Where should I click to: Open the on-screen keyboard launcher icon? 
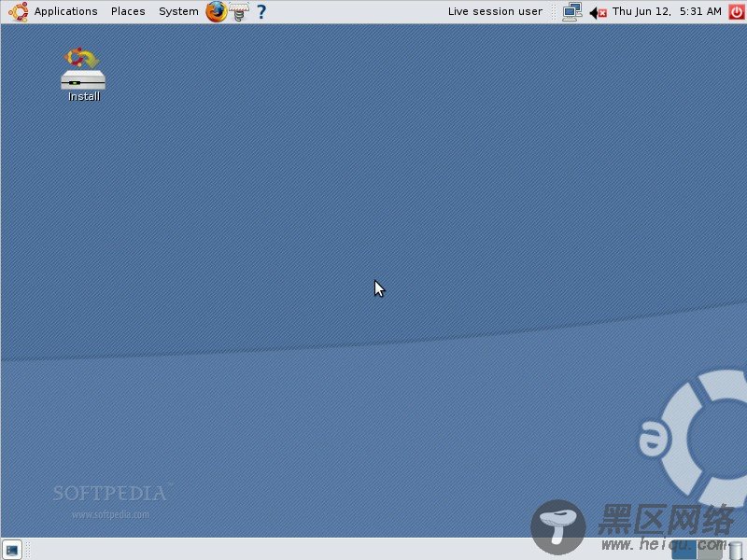pyautogui.click(x=239, y=11)
